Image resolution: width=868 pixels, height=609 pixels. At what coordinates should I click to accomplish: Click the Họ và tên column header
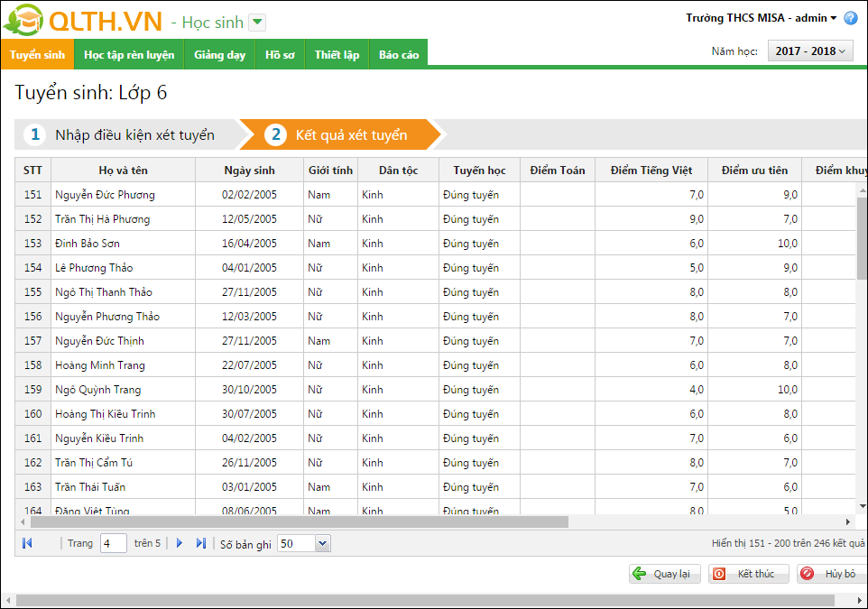coord(124,170)
